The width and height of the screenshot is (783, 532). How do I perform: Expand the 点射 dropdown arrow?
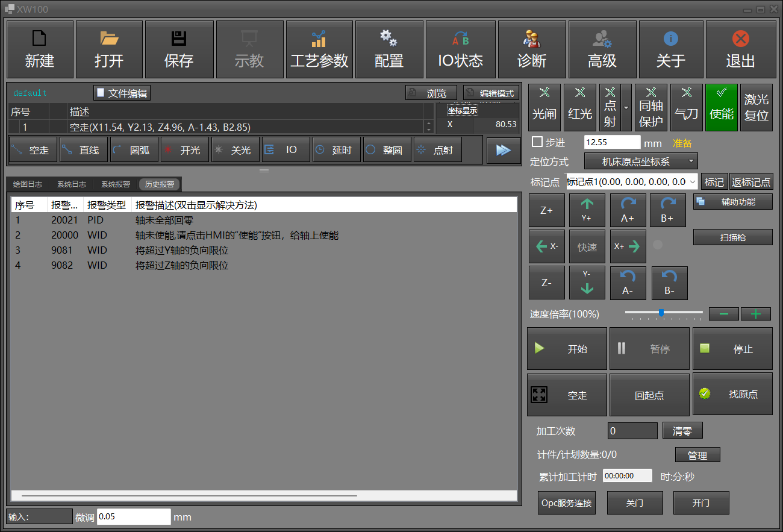[x=626, y=107]
